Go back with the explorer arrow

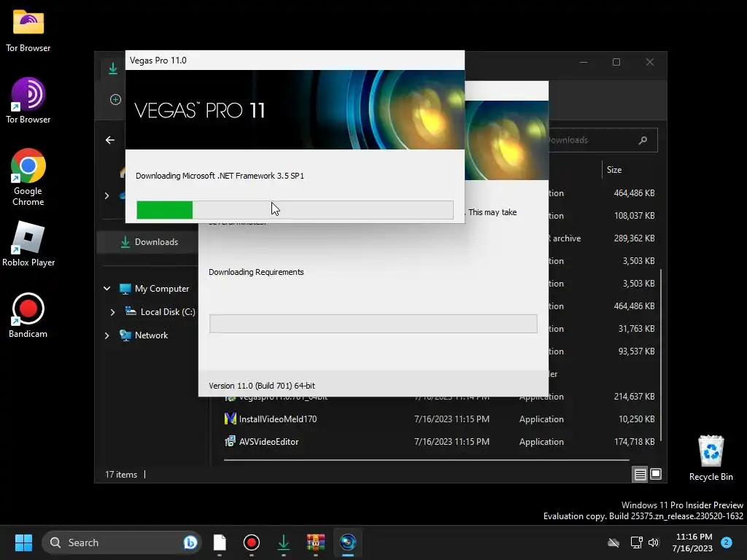pyautogui.click(x=110, y=140)
